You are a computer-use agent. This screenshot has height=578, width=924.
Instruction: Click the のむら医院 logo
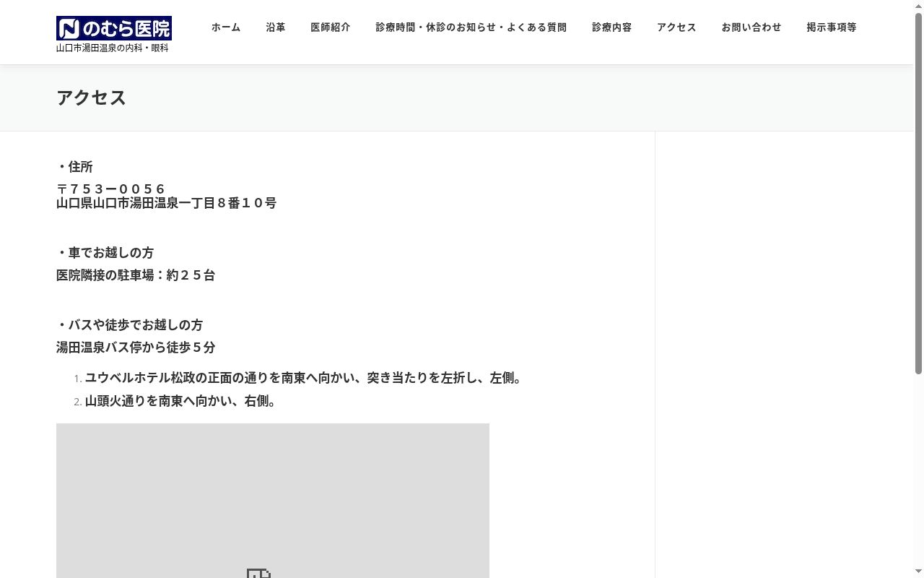[114, 28]
